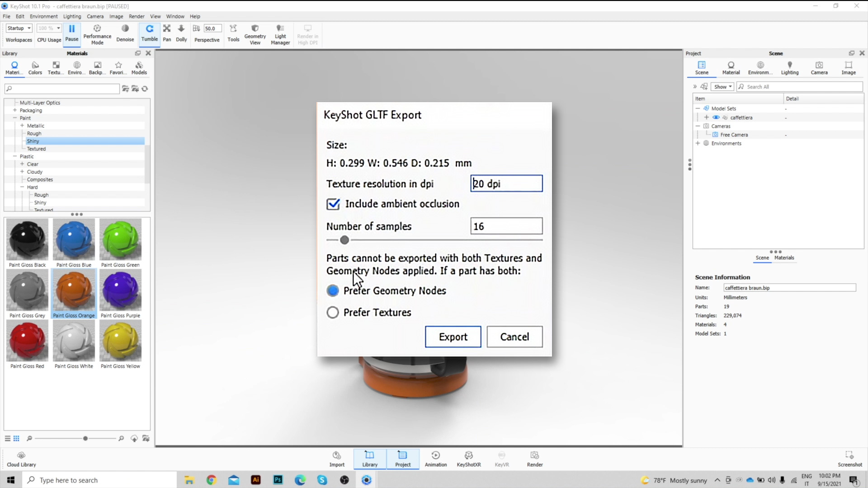Adjust the Number of samples slider
868x488 pixels.
tap(344, 240)
